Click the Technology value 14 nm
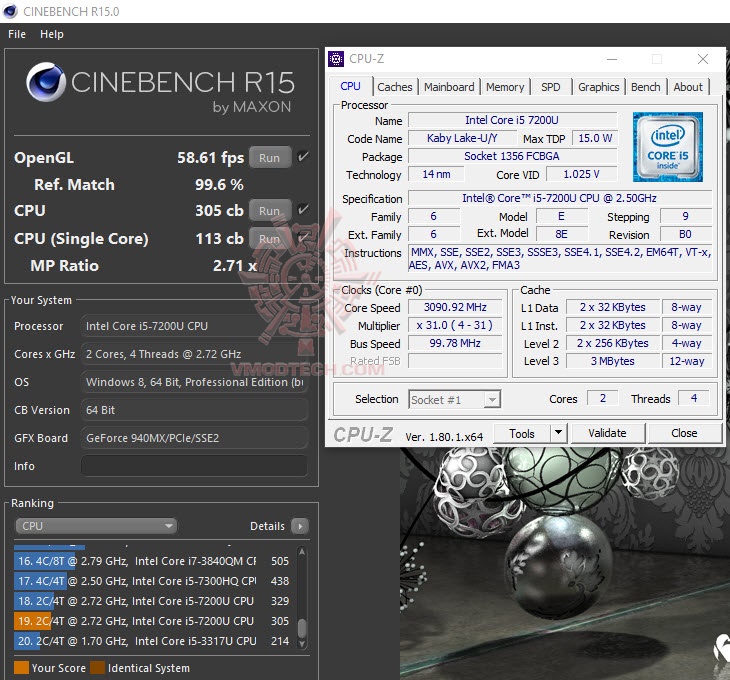 436,175
